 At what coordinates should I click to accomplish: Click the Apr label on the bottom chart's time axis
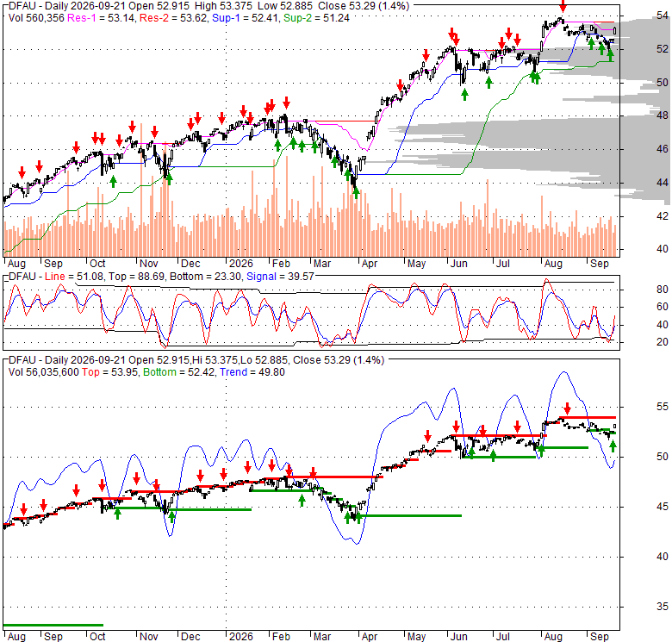(x=369, y=637)
